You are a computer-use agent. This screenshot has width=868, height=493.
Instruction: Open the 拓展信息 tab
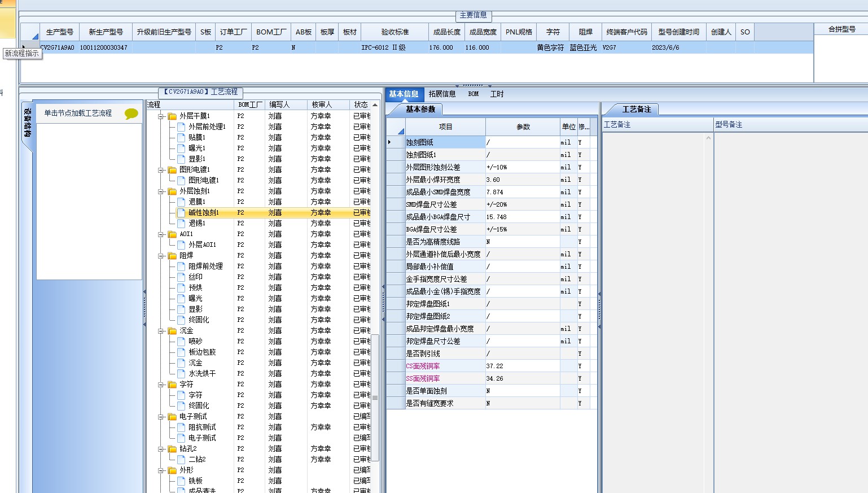tap(442, 94)
